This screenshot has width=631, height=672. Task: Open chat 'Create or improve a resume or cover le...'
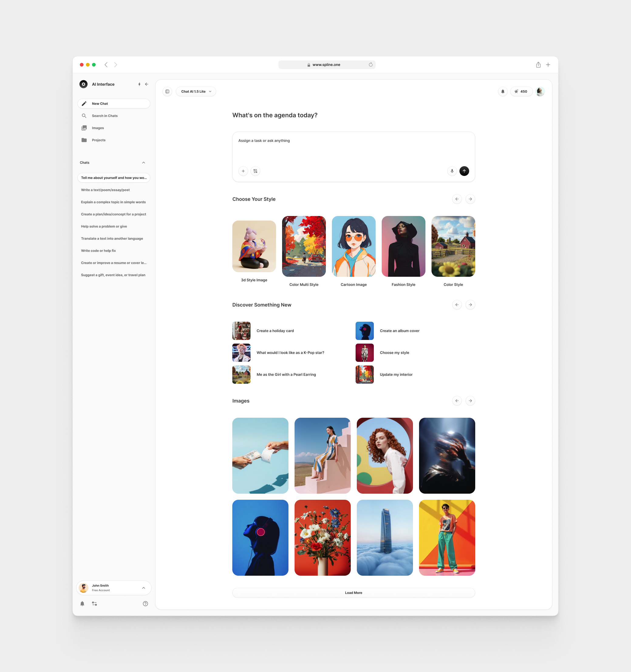pyautogui.click(x=114, y=263)
